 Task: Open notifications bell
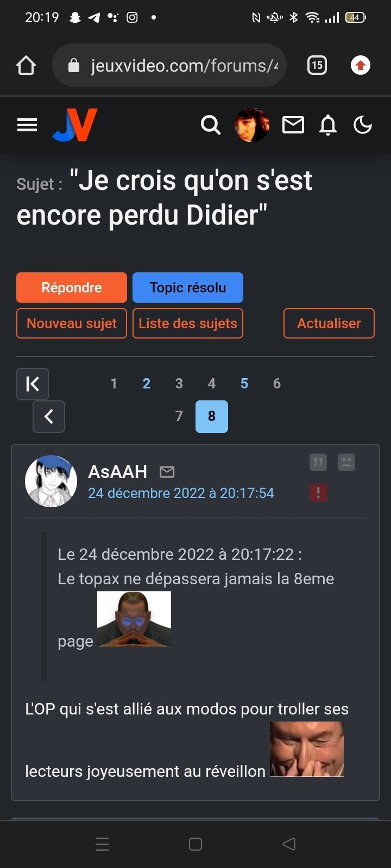pyautogui.click(x=328, y=125)
